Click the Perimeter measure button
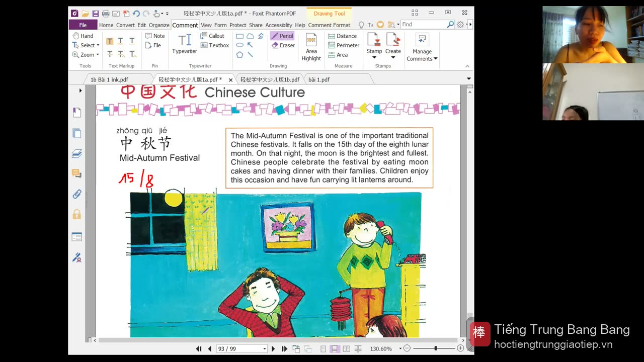Image resolution: width=644 pixels, height=362 pixels. point(344,45)
